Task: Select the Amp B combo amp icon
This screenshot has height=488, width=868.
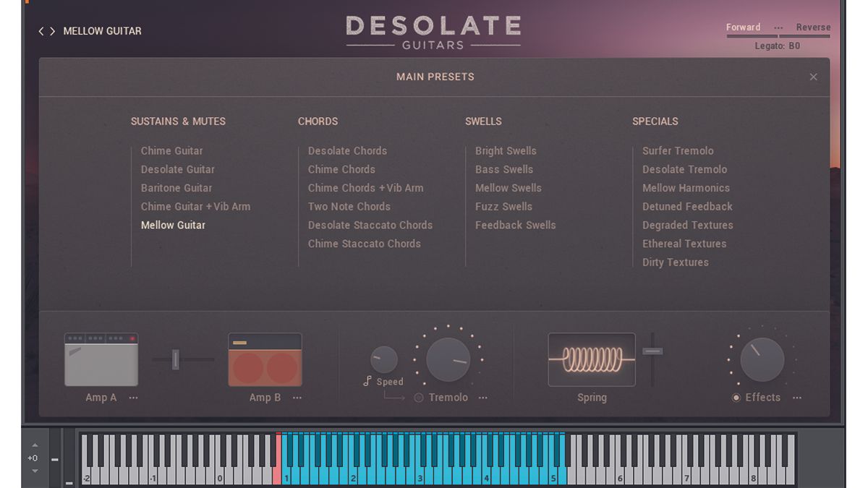Action: click(x=264, y=359)
